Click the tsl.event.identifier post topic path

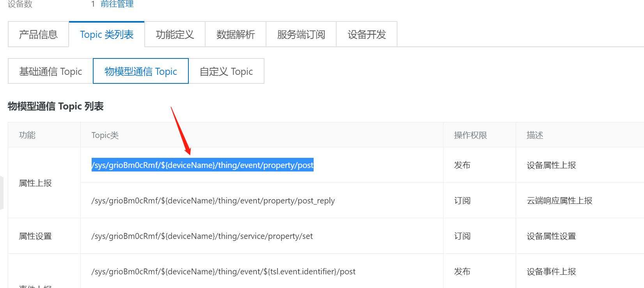[224, 271]
